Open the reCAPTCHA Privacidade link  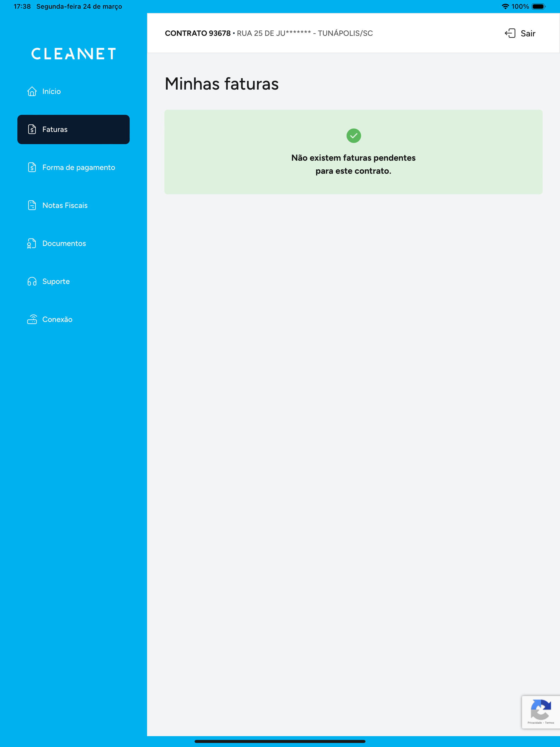534,723
